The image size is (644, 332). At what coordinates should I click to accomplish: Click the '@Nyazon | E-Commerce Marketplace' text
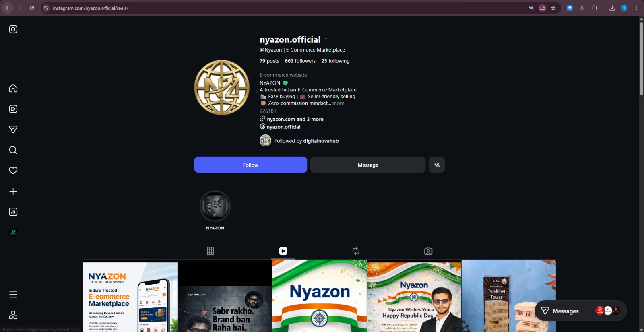(302, 50)
